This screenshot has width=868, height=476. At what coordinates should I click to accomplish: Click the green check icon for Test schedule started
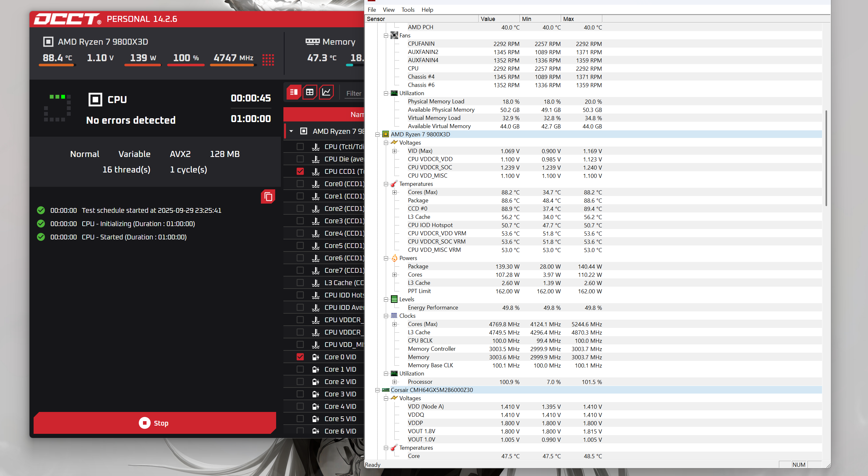41,210
